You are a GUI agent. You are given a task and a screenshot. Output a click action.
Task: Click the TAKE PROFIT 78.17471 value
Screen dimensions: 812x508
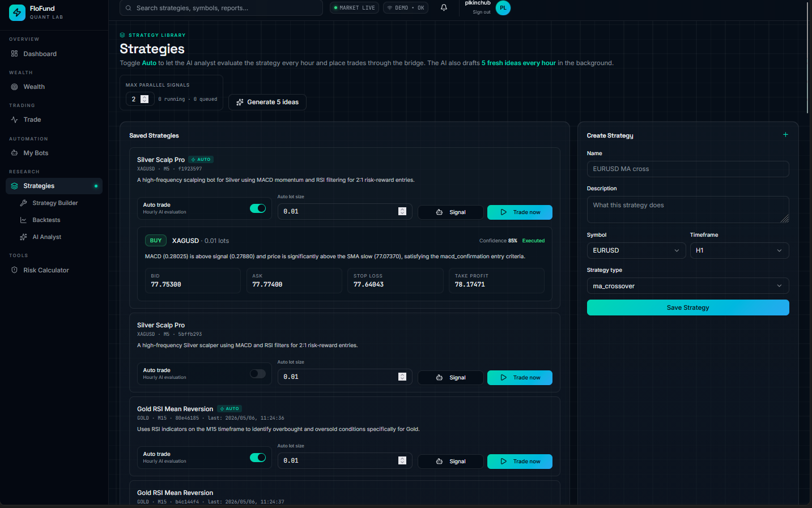470,285
